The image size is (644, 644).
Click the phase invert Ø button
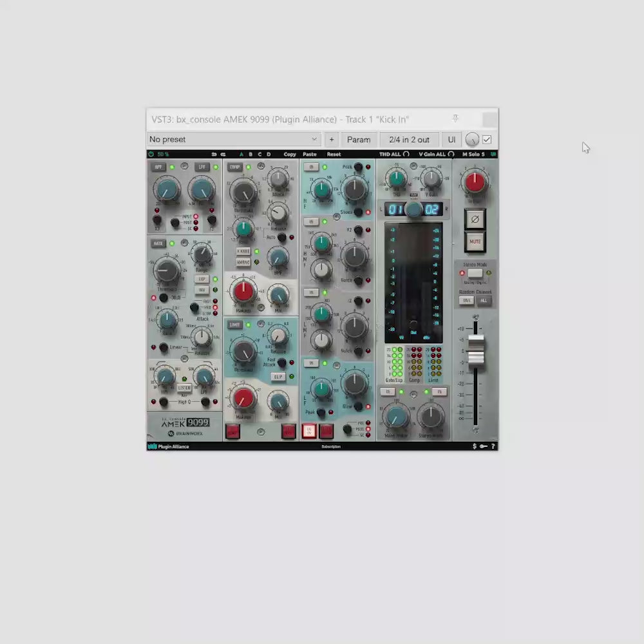coord(475,220)
